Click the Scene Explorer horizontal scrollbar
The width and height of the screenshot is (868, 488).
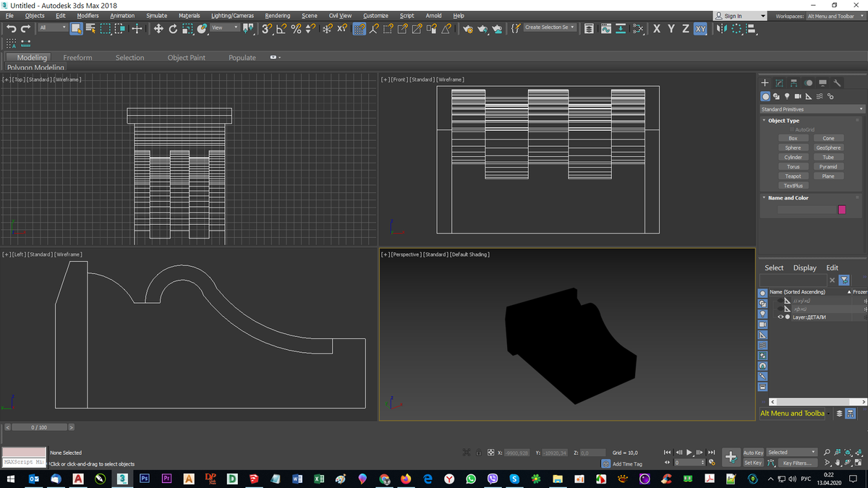click(817, 401)
